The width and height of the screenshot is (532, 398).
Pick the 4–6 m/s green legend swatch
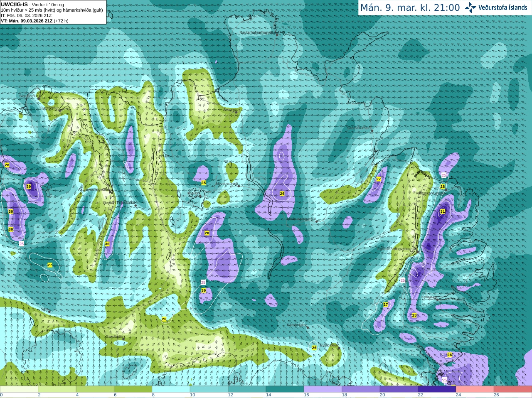(96, 389)
